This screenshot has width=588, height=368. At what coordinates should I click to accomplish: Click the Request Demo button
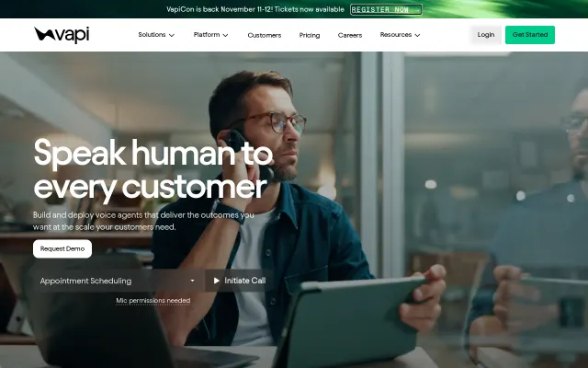click(x=62, y=248)
